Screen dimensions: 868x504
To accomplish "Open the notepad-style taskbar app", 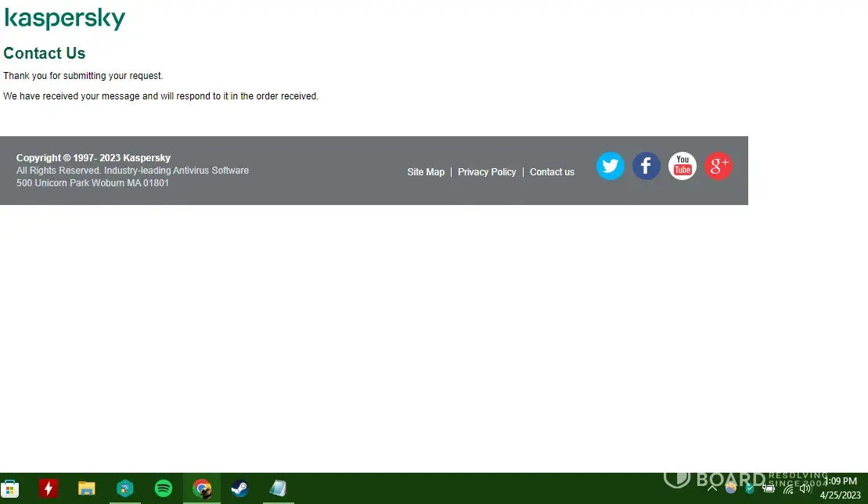I will coord(278,488).
